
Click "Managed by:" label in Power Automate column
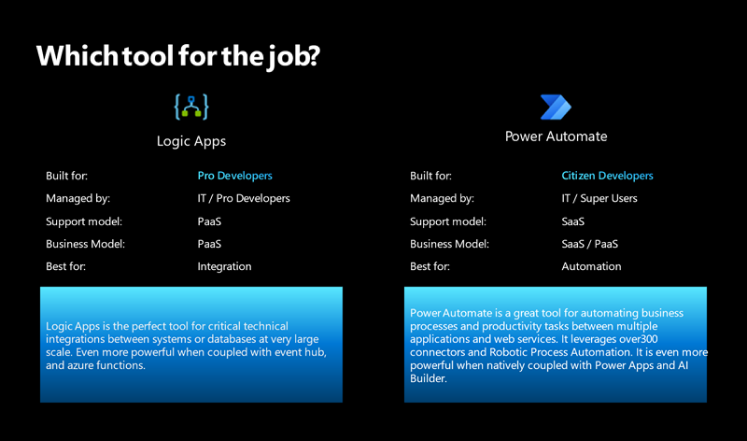pos(442,198)
